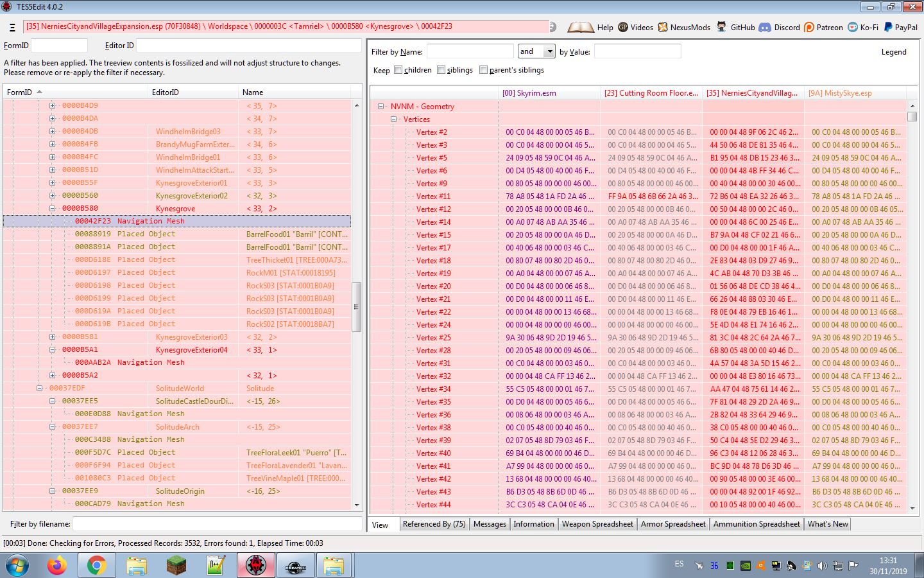Viewport: 924px width, 578px height.
Task: Sort by the EditorID column header
Action: (193, 92)
